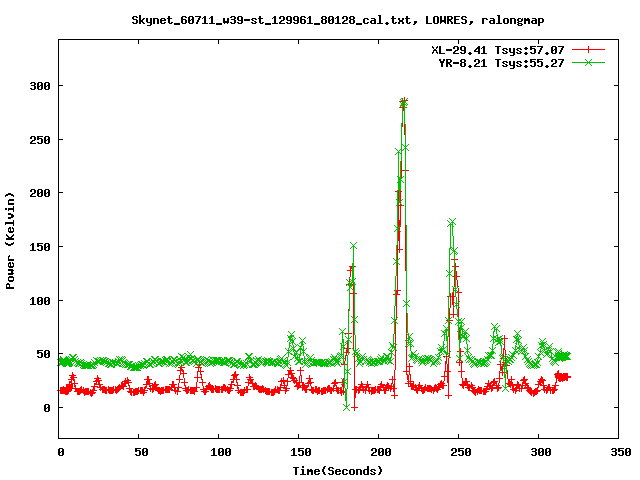
Task: Click the plot title Skynet_60711_w39-st_129961_80128_cal.txt
Action: tap(338, 20)
